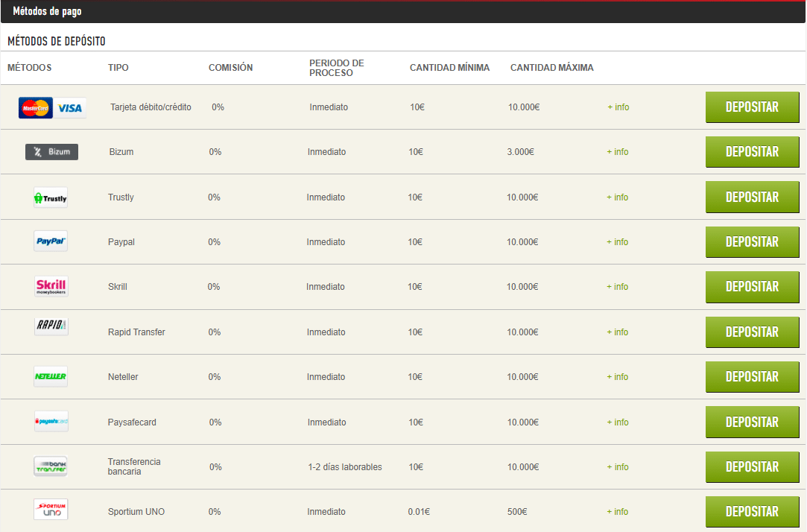The image size is (807, 532).
Task: Expand + info for Bizum
Action: [x=618, y=152]
